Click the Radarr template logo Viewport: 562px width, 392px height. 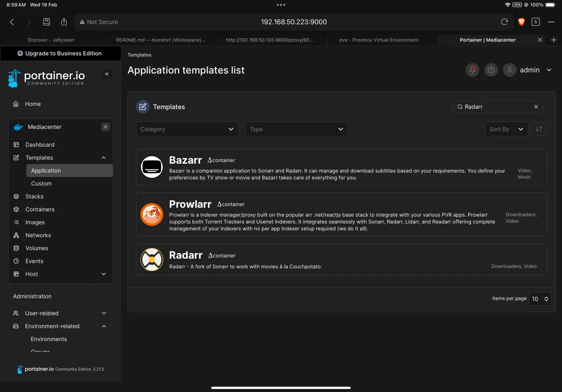click(x=152, y=259)
